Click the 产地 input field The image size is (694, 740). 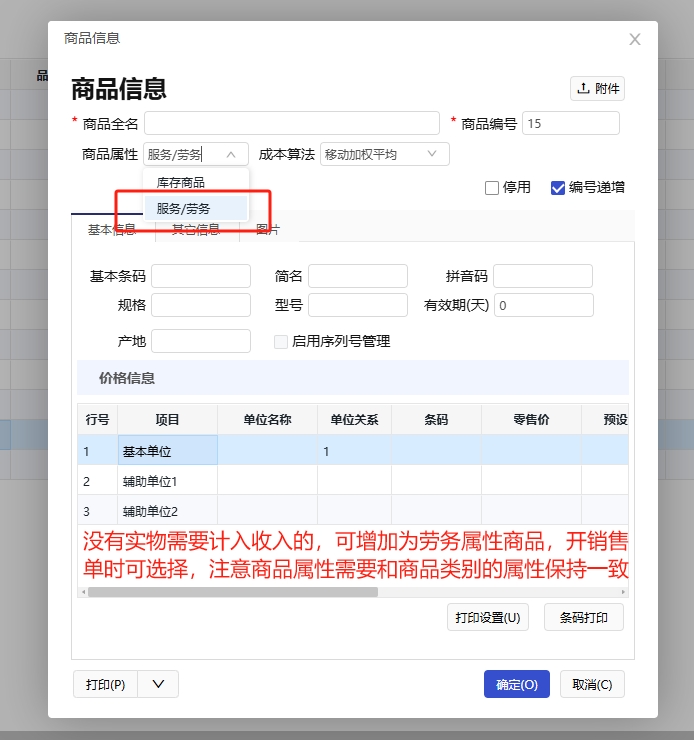tap(201, 341)
